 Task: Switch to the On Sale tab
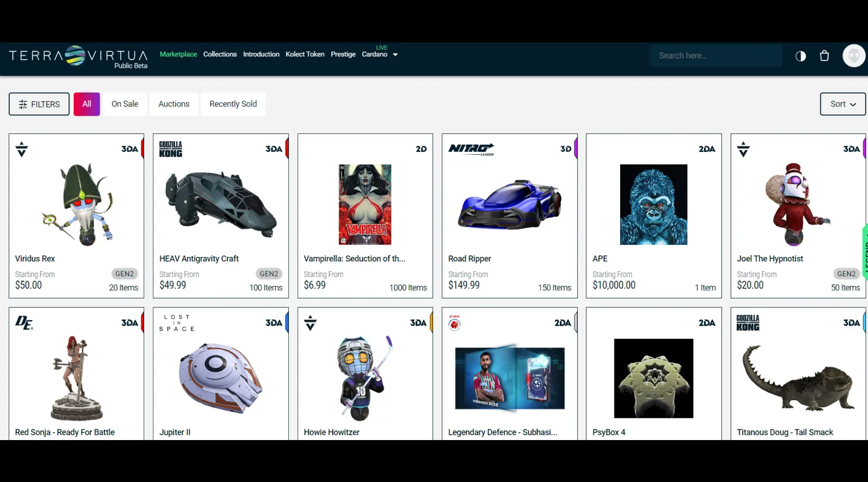125,104
